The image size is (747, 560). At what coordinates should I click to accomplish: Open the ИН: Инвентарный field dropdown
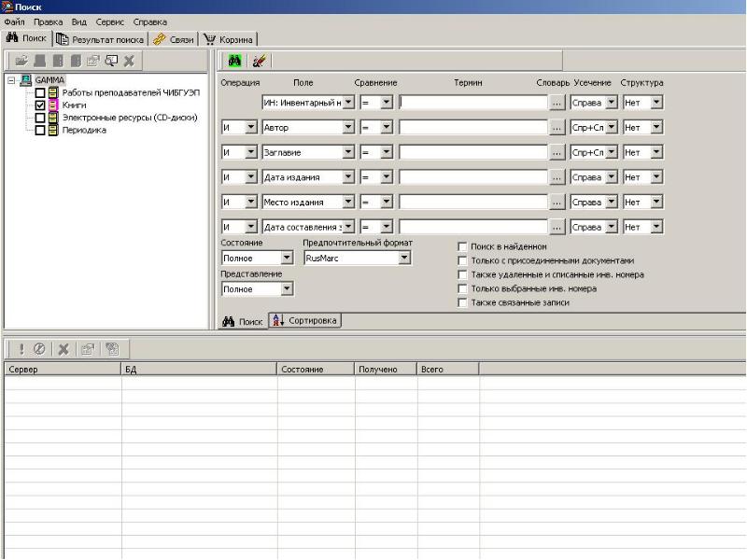tap(348, 102)
